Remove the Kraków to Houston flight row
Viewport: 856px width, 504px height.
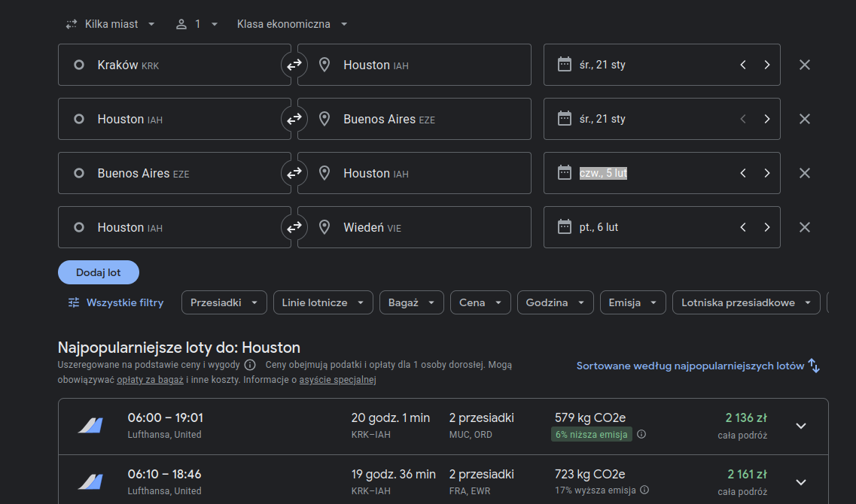804,65
